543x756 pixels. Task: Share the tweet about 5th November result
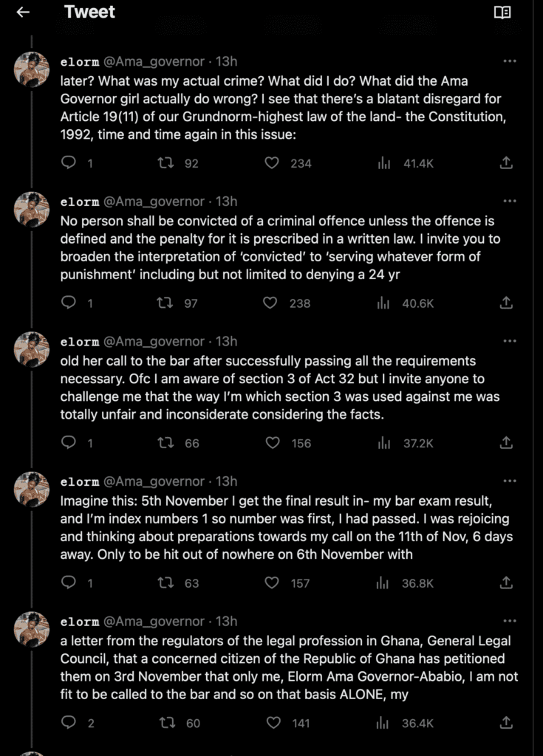(507, 583)
